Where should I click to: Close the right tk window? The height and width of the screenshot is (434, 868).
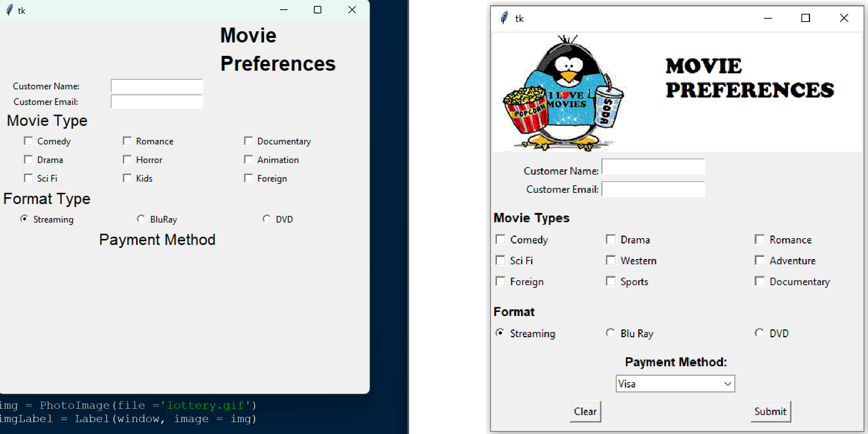[844, 18]
